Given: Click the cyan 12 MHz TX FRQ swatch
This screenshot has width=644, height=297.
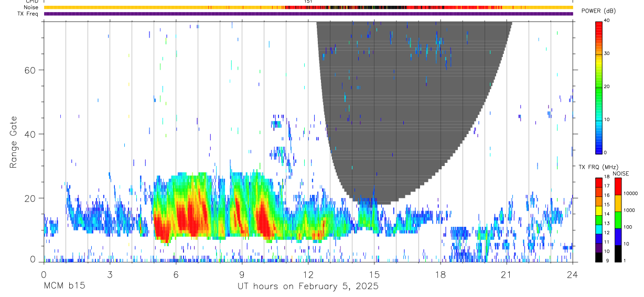Looking at the screenshot, I should coord(598,229).
